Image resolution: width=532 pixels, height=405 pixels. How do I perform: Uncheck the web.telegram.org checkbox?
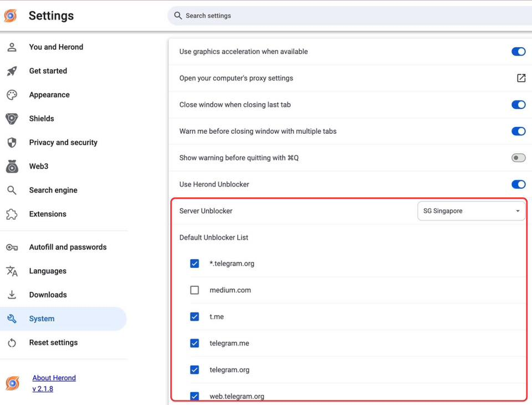tap(195, 396)
